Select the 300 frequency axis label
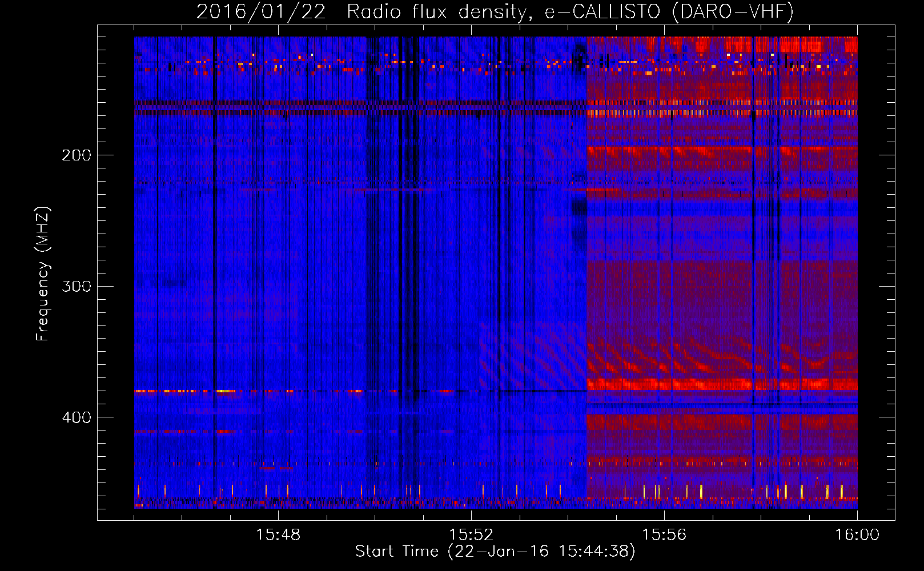This screenshot has height=571, width=924. [x=76, y=285]
